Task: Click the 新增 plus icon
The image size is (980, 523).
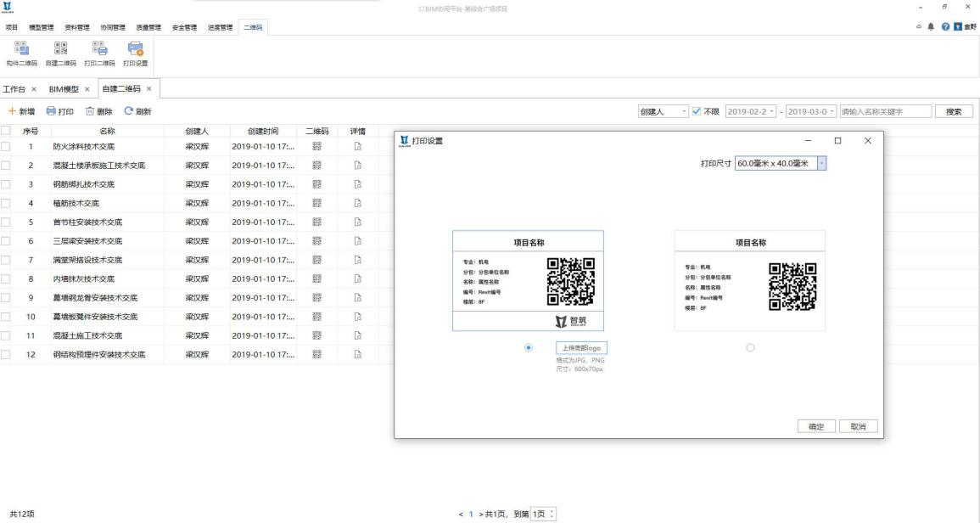Action: [x=11, y=111]
